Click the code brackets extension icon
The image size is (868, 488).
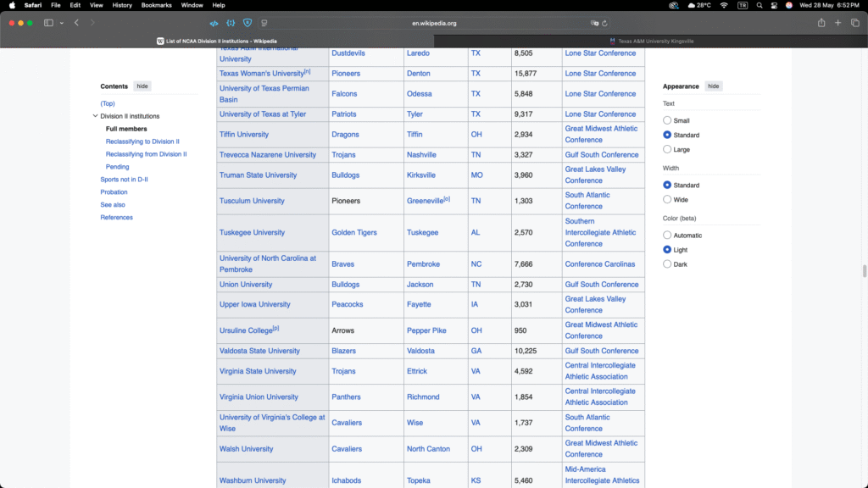(x=214, y=23)
